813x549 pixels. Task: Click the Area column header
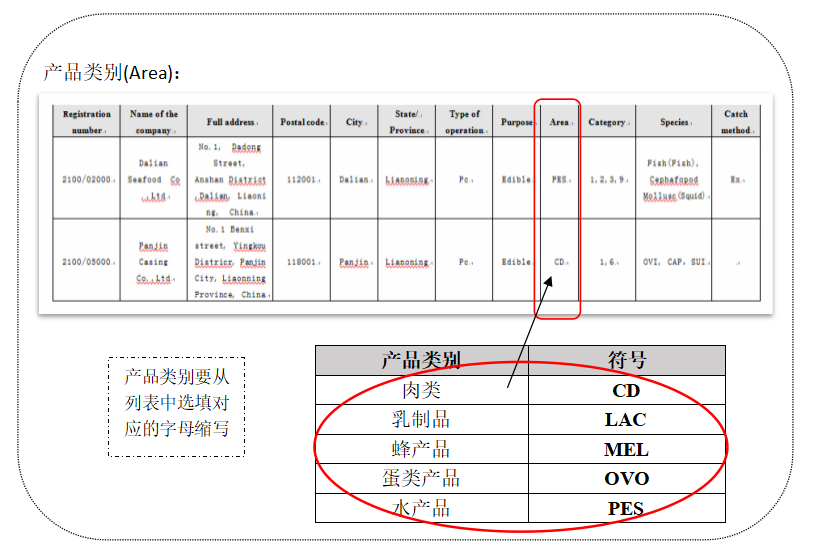point(559,122)
